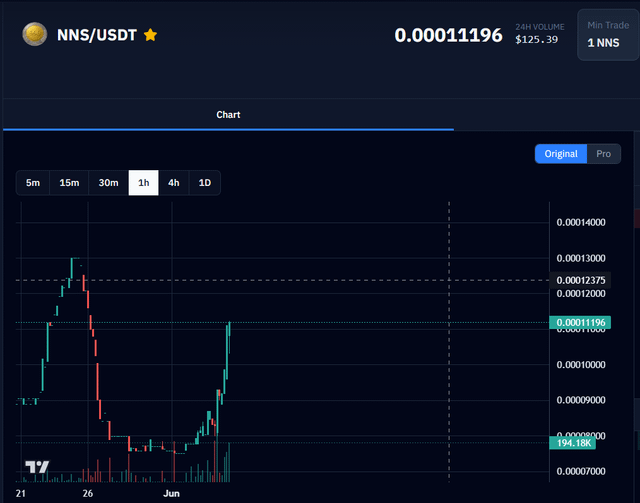
Task: Open the Chart tab
Action: pos(228,115)
